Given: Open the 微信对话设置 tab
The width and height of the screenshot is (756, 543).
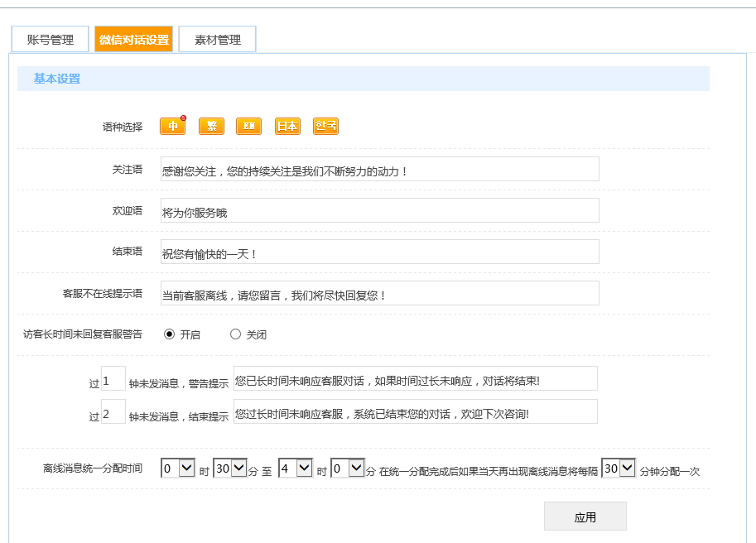Looking at the screenshot, I should (x=132, y=38).
